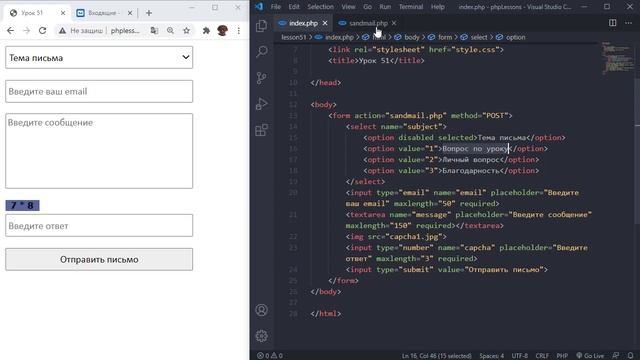The width and height of the screenshot is (640, 360).
Task: Click the address bar URL phpless...
Action: (x=125, y=31)
